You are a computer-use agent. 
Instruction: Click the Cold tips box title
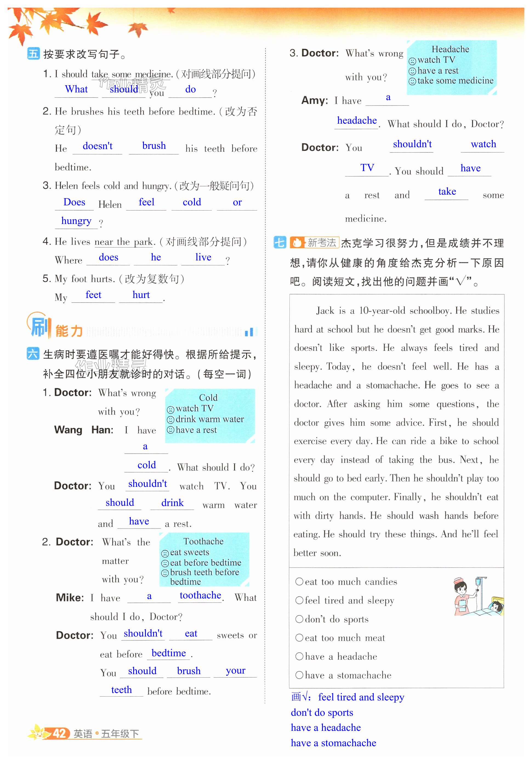pyautogui.click(x=208, y=398)
